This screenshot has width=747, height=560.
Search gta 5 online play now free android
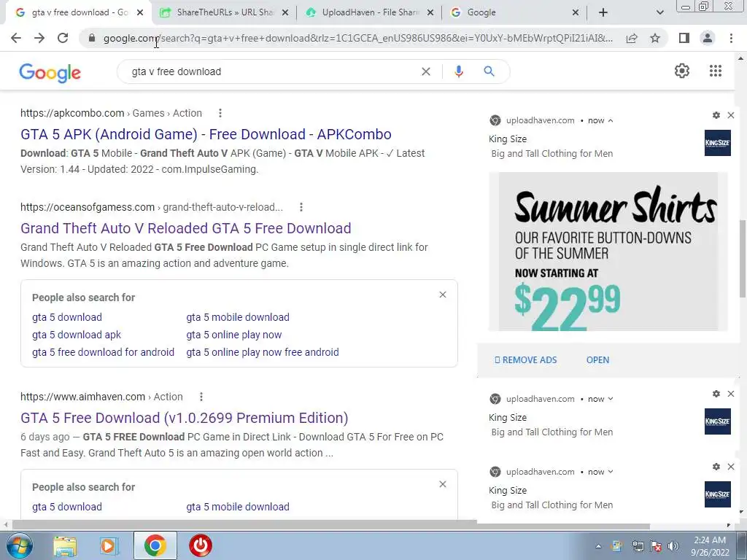pyautogui.click(x=263, y=352)
